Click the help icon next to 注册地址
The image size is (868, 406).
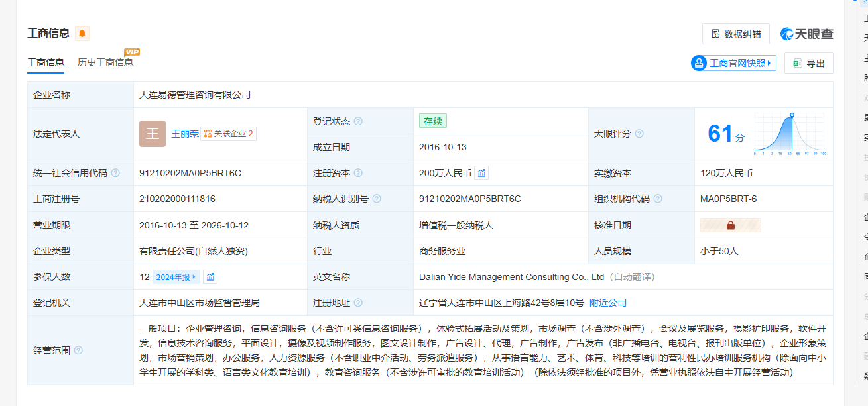358,303
